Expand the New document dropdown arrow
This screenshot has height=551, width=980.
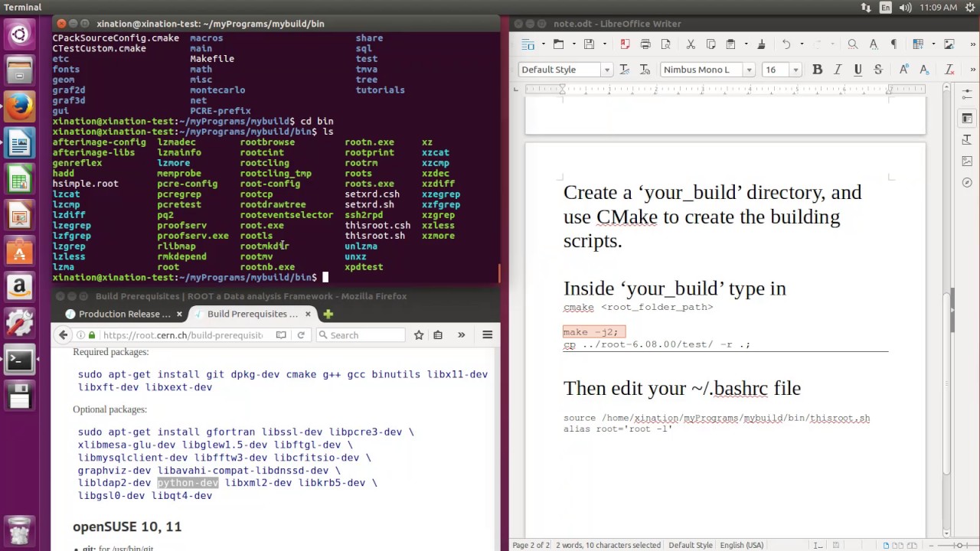click(543, 44)
